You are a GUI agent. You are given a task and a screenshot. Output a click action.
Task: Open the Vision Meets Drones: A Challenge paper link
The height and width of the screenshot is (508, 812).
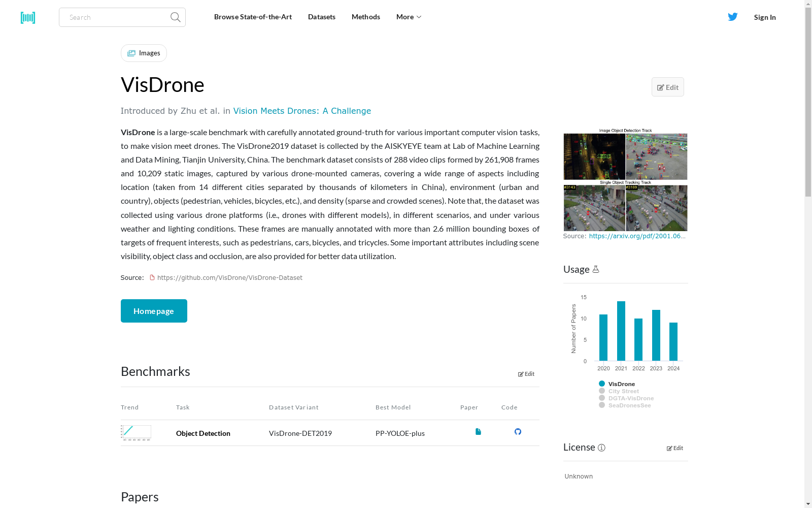pos(302,111)
